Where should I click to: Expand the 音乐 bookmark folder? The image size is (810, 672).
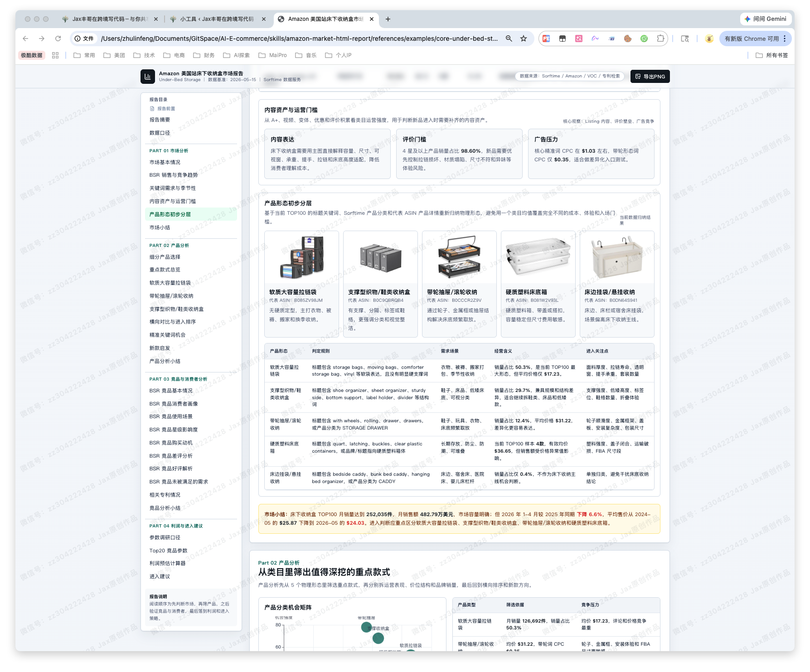pos(306,55)
